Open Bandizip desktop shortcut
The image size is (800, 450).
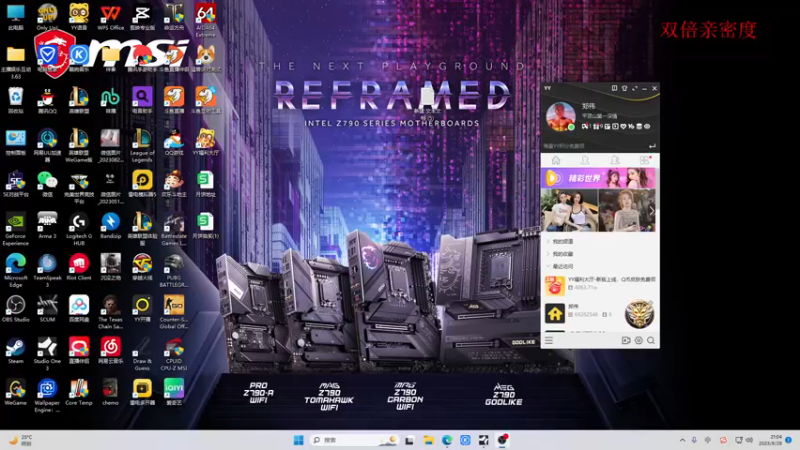click(111, 226)
